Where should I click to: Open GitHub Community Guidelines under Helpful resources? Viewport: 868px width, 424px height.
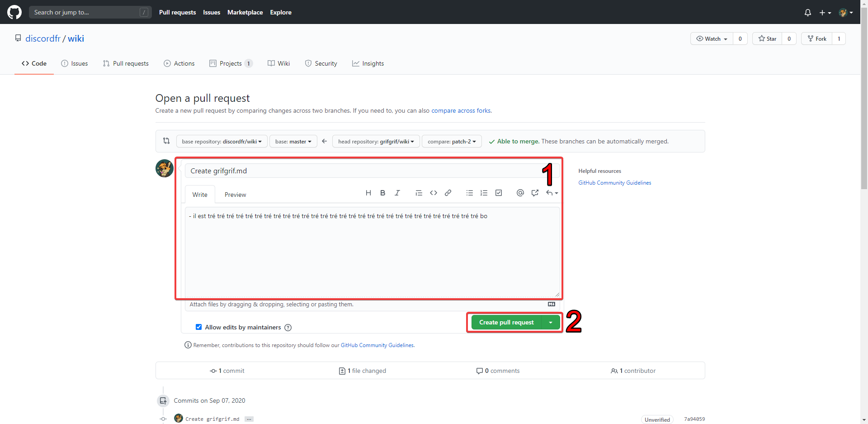coord(615,183)
